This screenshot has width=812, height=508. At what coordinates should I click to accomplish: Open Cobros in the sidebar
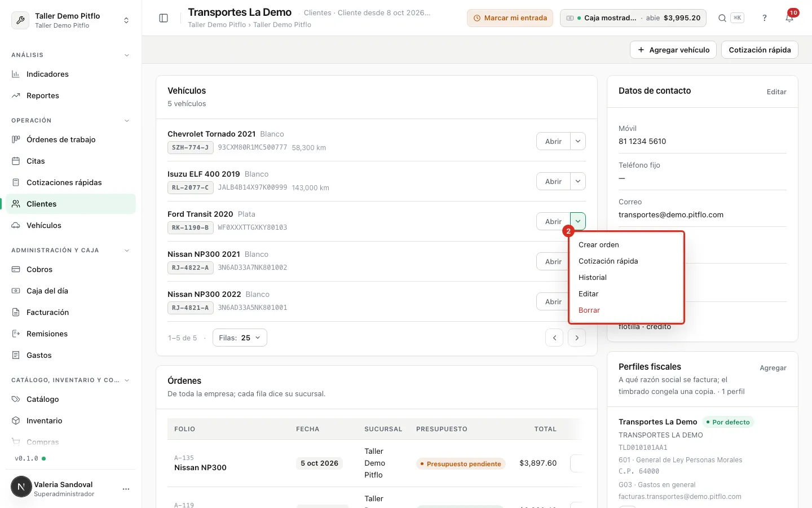[71, 269]
